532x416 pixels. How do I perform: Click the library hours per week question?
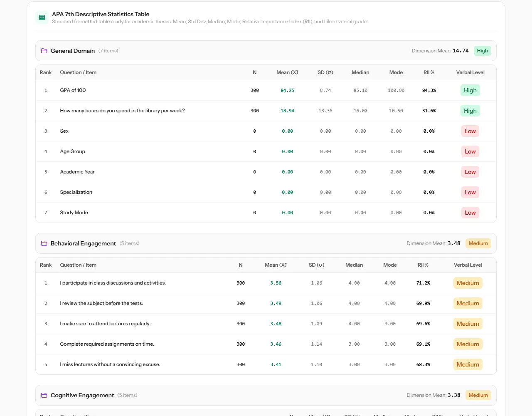click(122, 111)
